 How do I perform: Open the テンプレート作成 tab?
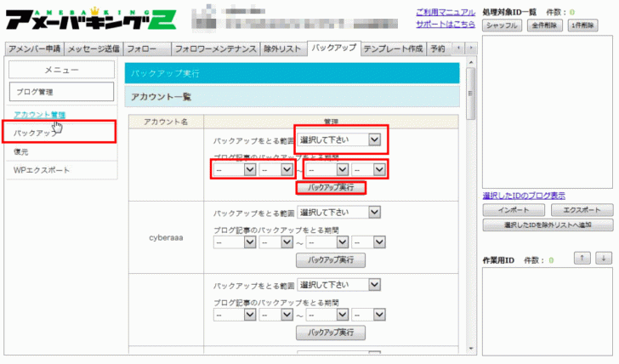point(394,49)
